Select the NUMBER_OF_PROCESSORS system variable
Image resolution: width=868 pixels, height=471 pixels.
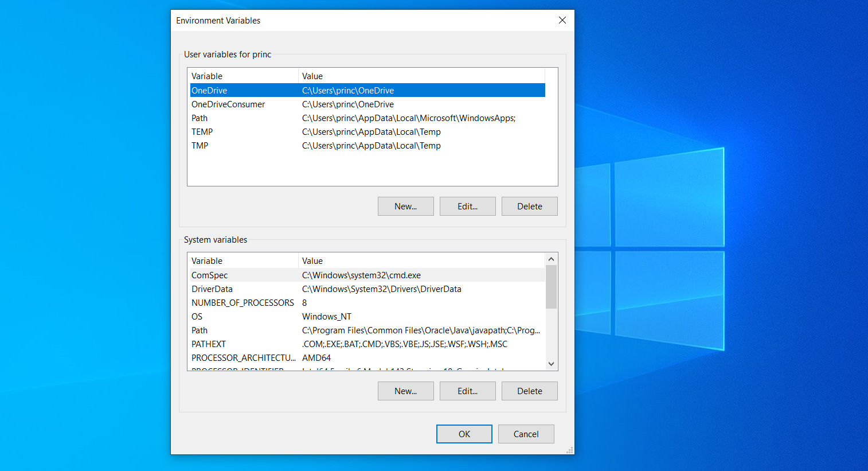367,303
